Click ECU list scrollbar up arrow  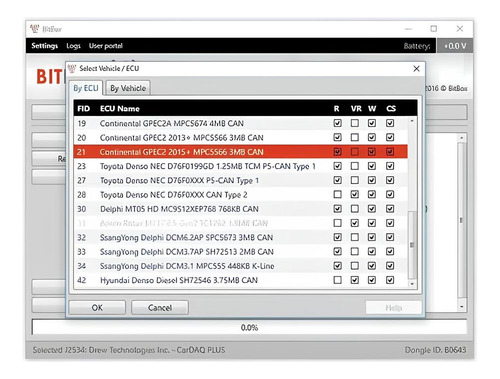click(412, 121)
